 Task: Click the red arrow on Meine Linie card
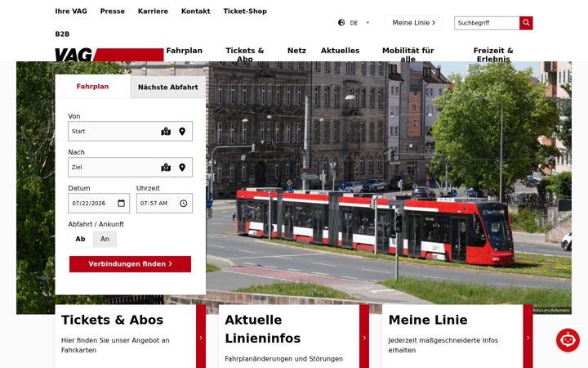tap(528, 336)
